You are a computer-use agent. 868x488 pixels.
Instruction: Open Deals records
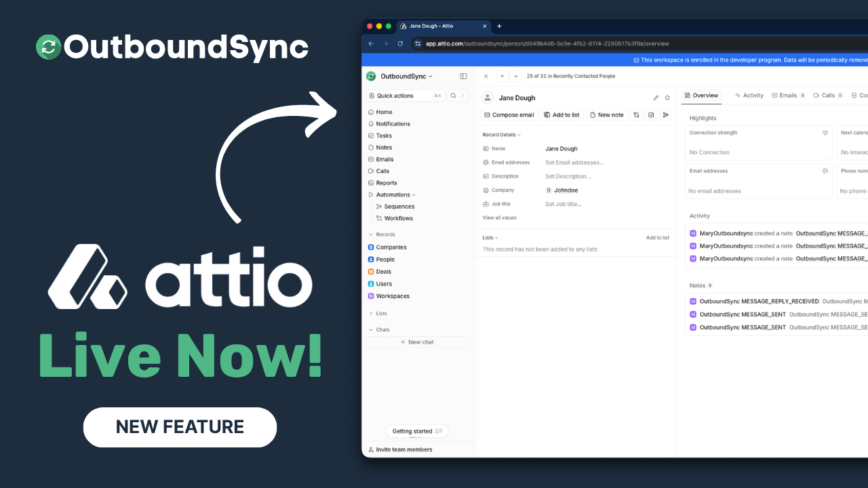[380, 272]
